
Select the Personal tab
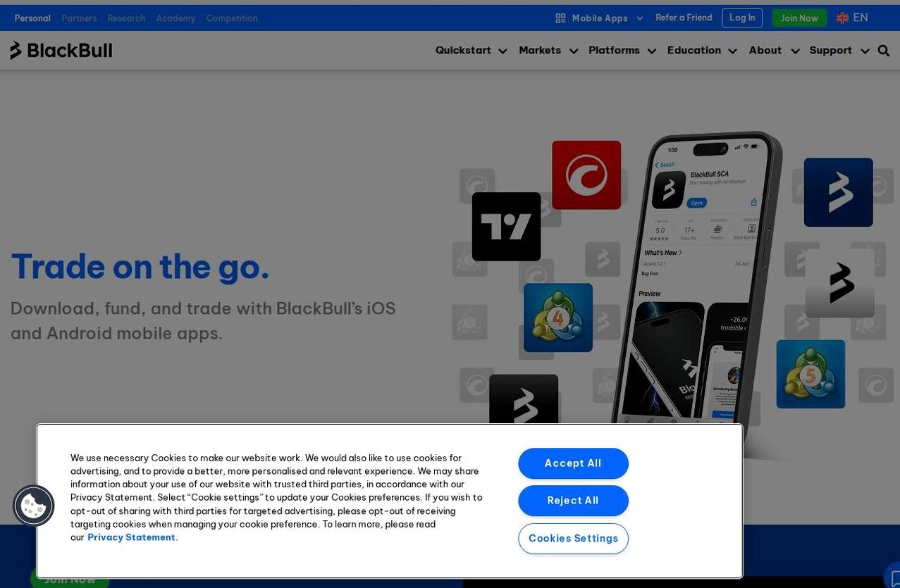pyautogui.click(x=32, y=18)
